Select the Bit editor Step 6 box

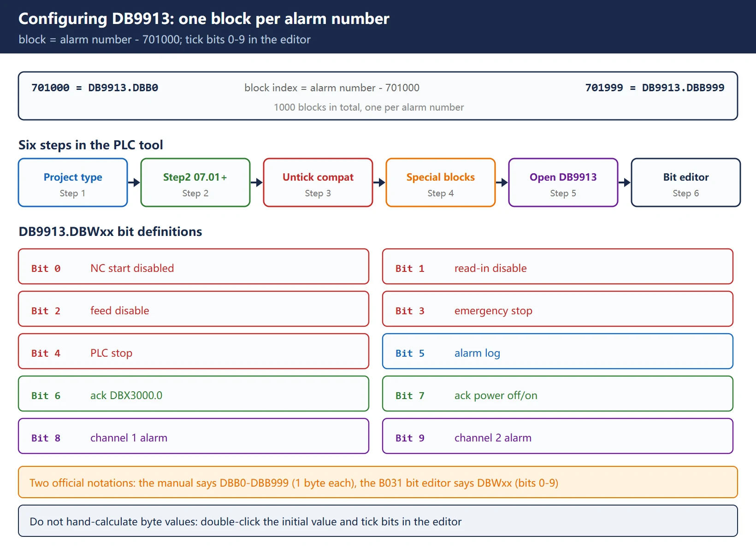pyautogui.click(x=686, y=182)
